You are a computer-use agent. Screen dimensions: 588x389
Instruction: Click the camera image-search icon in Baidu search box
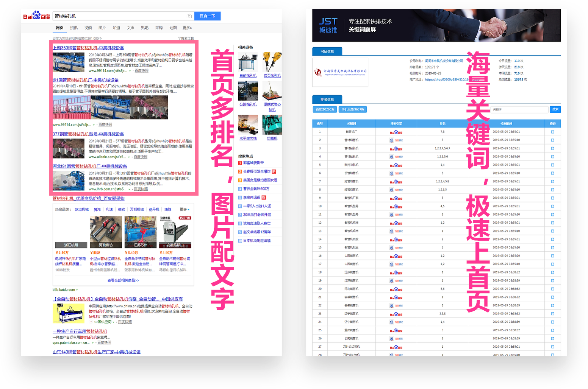[x=189, y=16]
